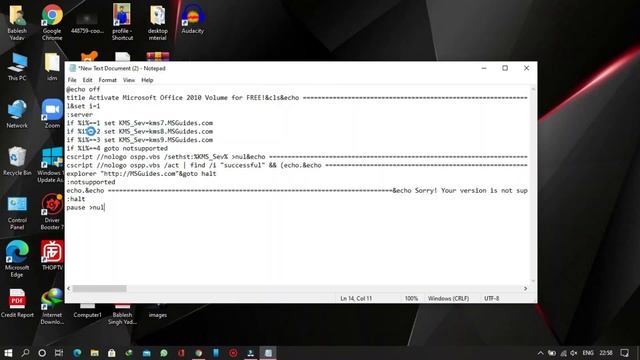Screen dimensions: 640x360
Task: Place cursor on '@echo off' line
Action: (83, 89)
